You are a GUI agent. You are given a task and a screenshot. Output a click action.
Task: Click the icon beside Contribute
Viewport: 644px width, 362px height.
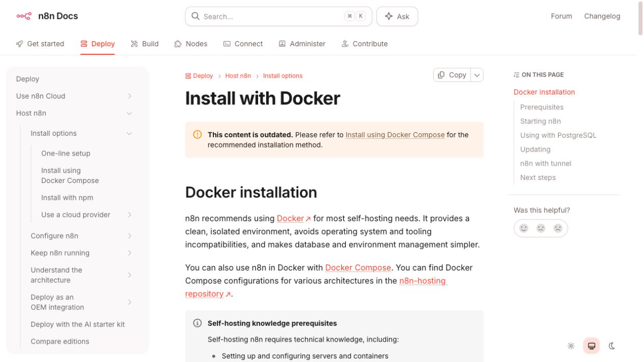[x=345, y=44]
